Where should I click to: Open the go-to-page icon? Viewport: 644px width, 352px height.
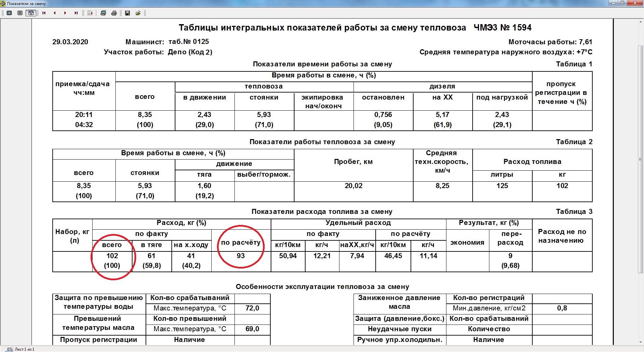point(90,13)
